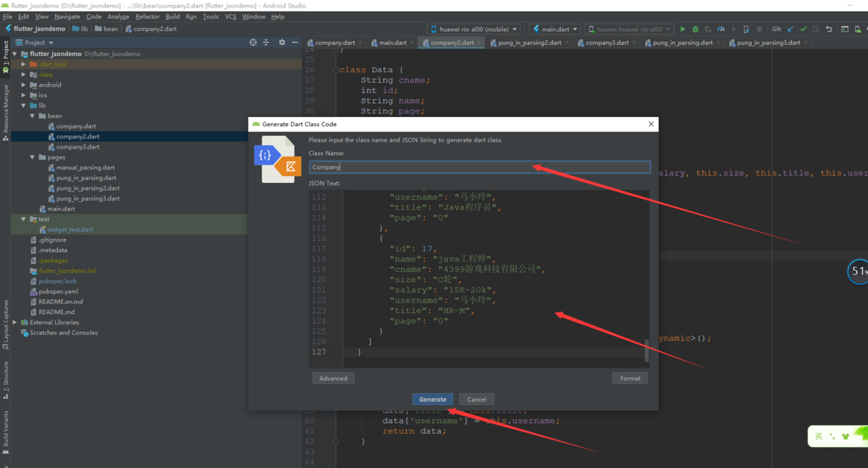
Task: Open the File menu
Action: pyautogui.click(x=7, y=16)
